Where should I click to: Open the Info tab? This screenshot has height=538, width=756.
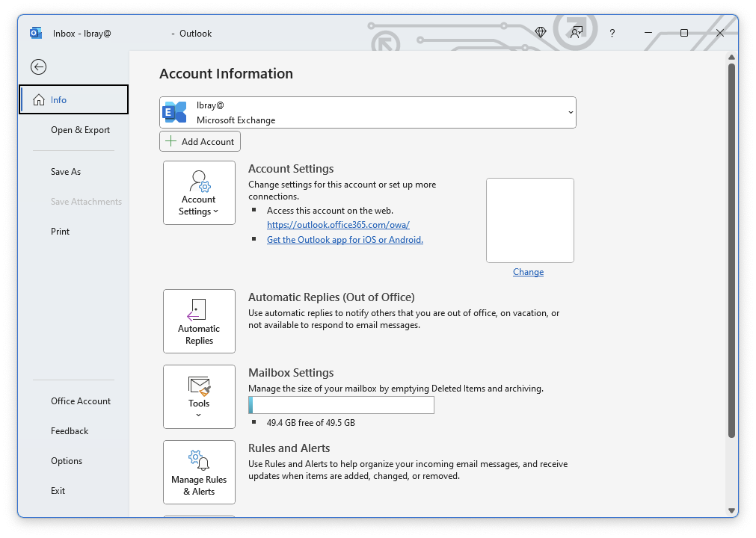click(x=74, y=99)
